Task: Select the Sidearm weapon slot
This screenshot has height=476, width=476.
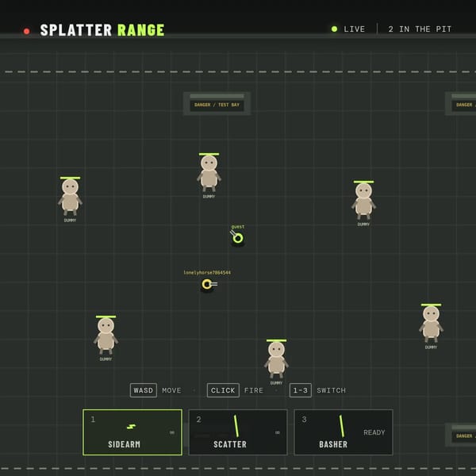Action: pyautogui.click(x=132, y=432)
